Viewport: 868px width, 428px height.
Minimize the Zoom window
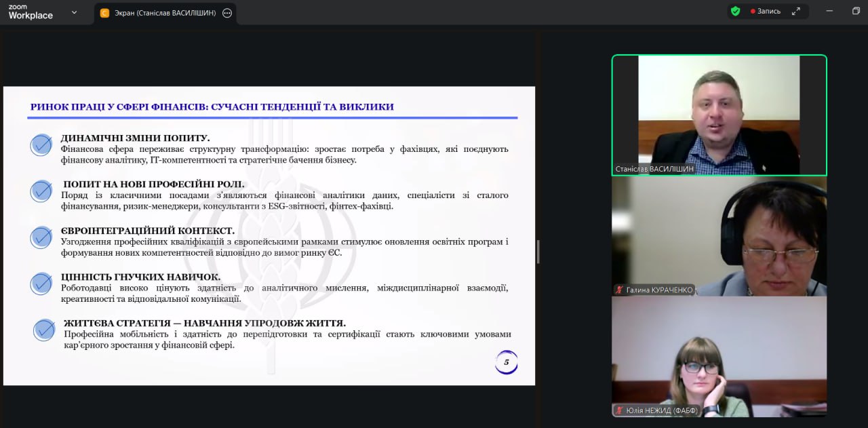[x=829, y=11]
